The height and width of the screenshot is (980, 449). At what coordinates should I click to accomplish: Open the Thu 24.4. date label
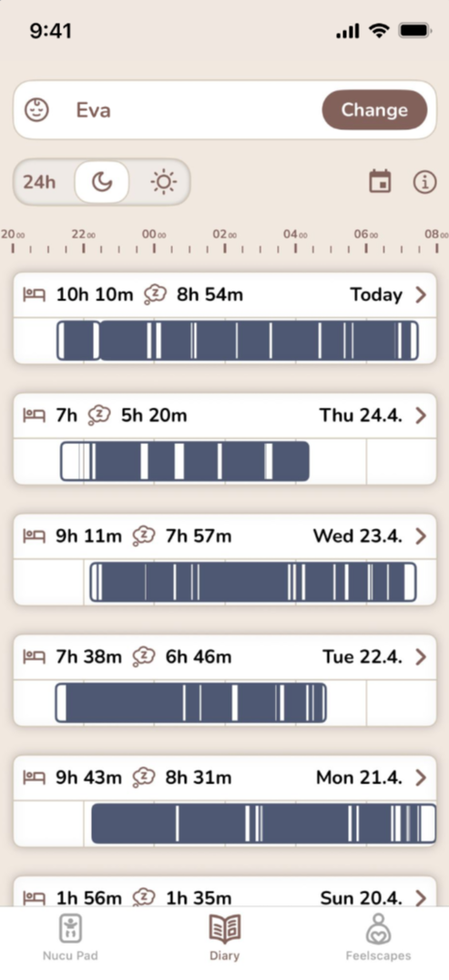pyautogui.click(x=361, y=415)
